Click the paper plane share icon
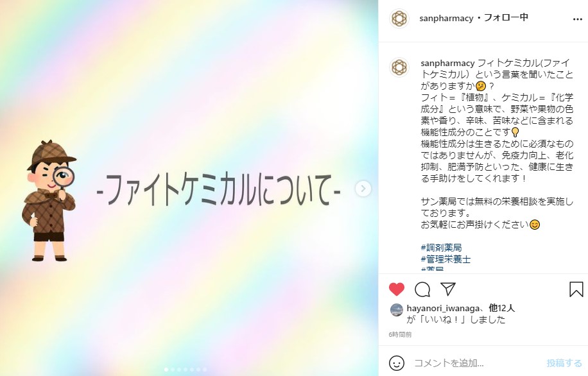588x376 pixels. coord(448,289)
